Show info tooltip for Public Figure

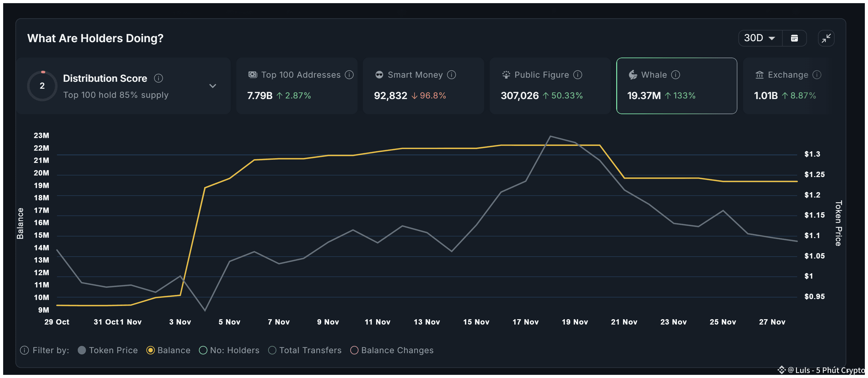pos(578,75)
